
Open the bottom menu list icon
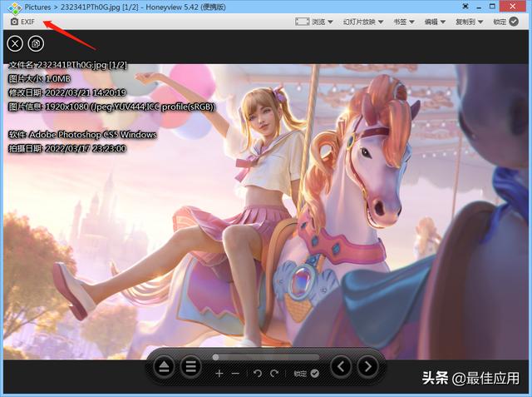pos(190,367)
